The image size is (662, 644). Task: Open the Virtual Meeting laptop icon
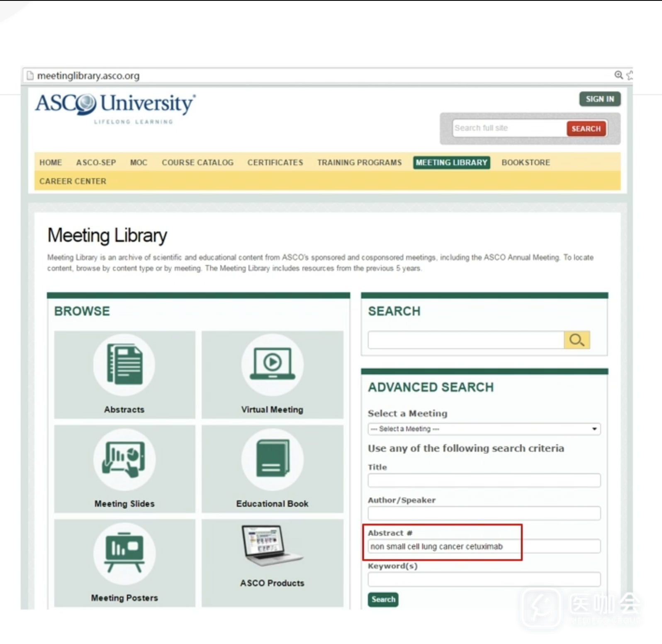click(x=272, y=365)
